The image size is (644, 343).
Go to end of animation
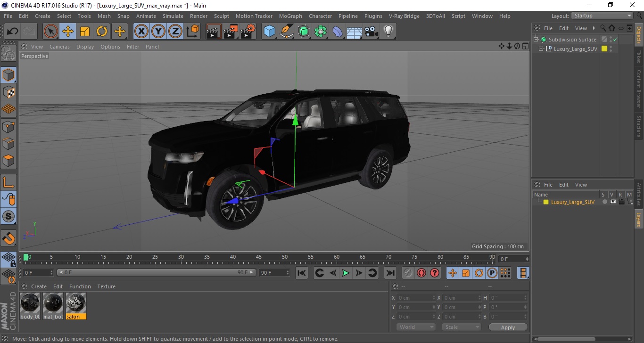point(390,273)
